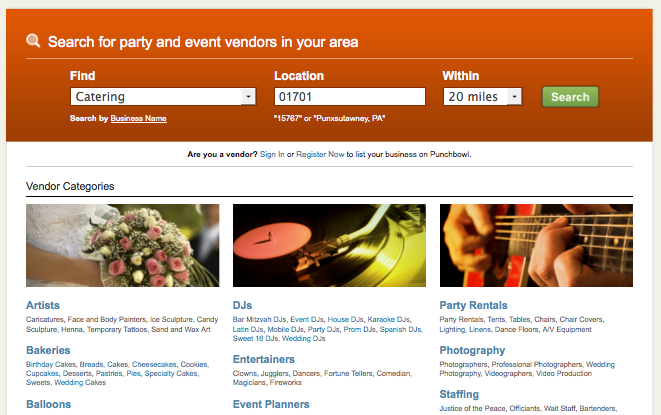Open the Staffing vendor category
This screenshot has width=661, height=415.
[459, 395]
